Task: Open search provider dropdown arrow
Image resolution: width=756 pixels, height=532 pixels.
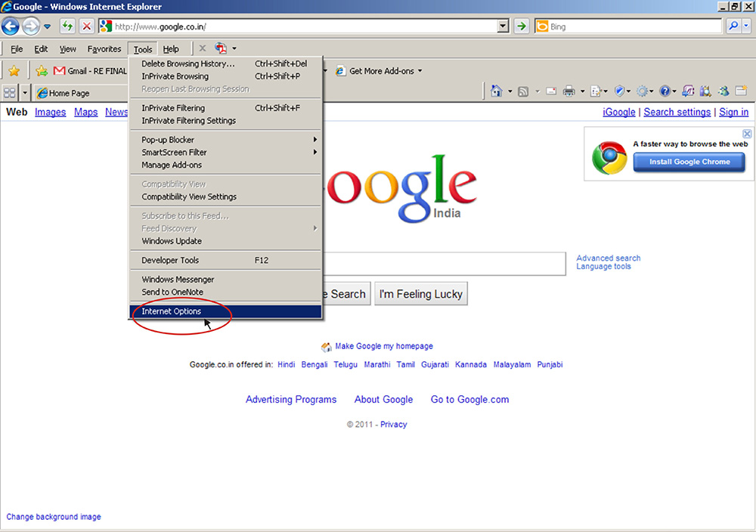Action: [x=746, y=26]
